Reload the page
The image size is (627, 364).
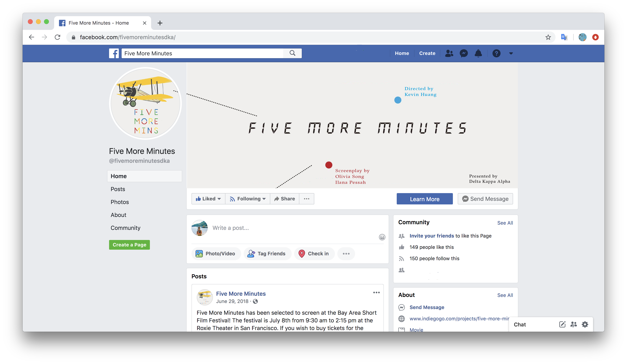58,37
